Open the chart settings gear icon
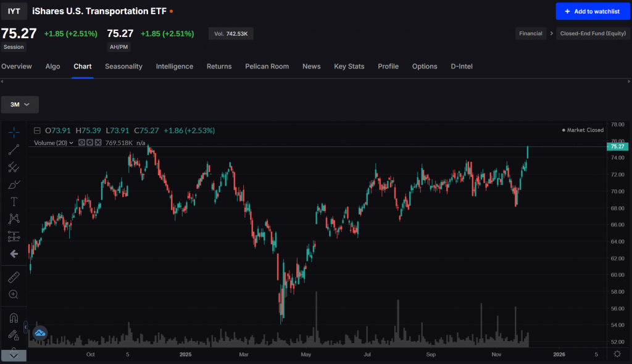Screen dimensions: 632x364 click(617, 354)
